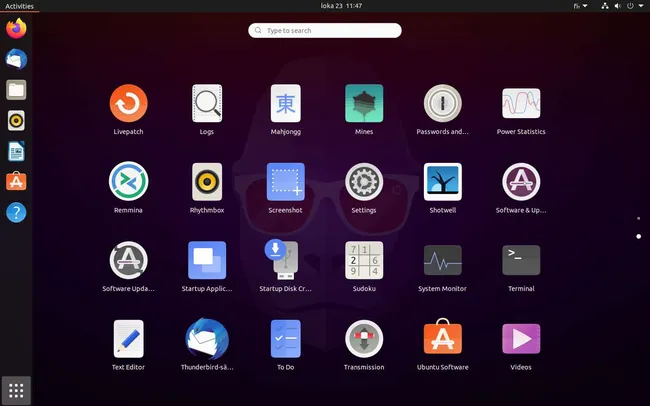The height and width of the screenshot is (406, 650).
Task: Open Files manager in the dock
Action: pyautogui.click(x=16, y=90)
